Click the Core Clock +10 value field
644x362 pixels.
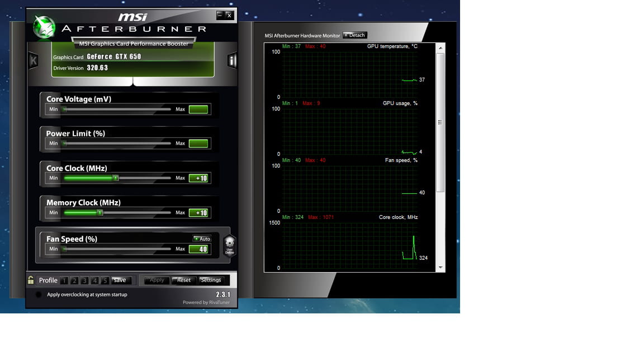pos(198,178)
